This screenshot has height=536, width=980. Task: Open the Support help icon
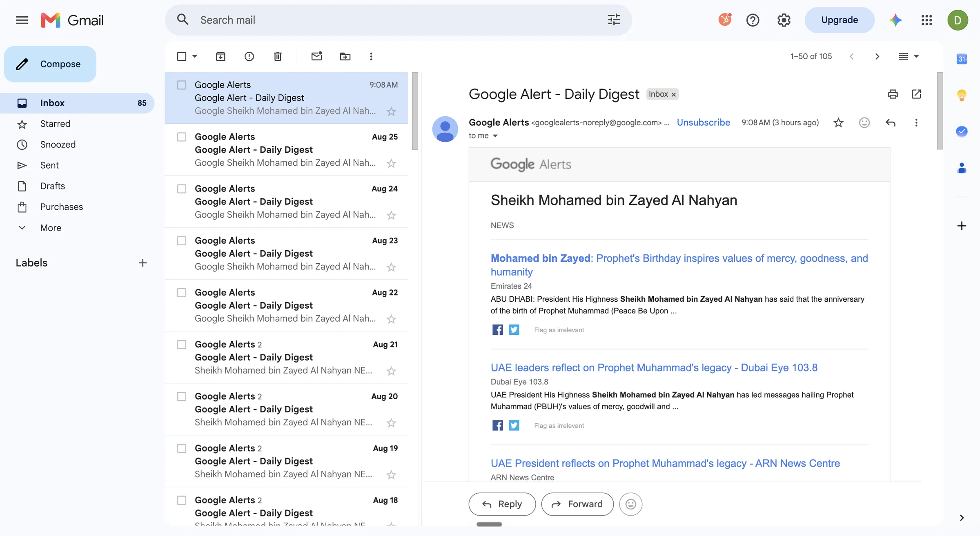753,20
